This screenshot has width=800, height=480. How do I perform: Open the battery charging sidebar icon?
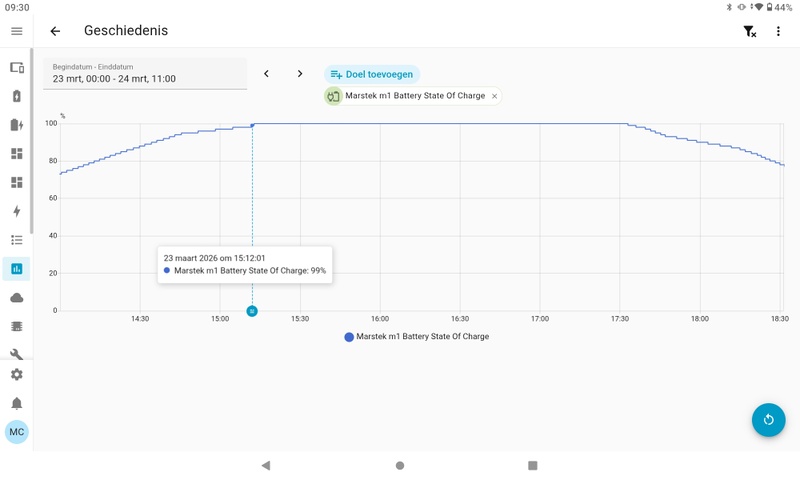17,125
